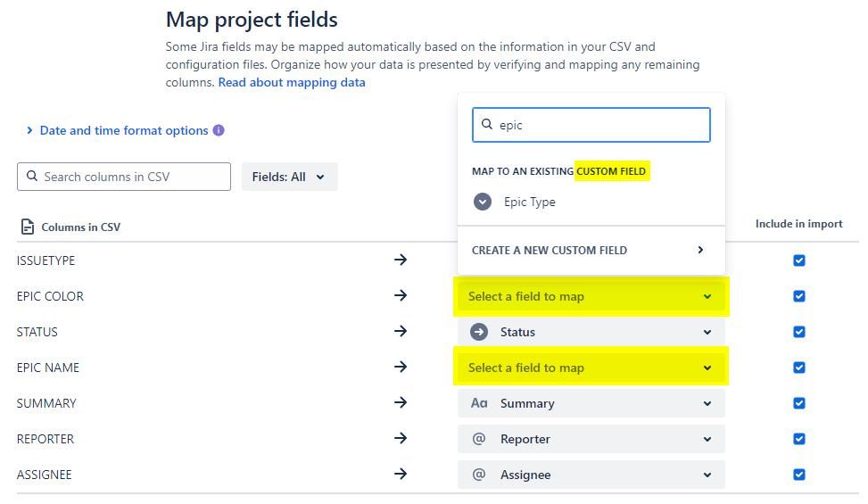Uncheck Include in import for ISSUETYPE
The height and width of the screenshot is (504, 868).
pos(799,260)
